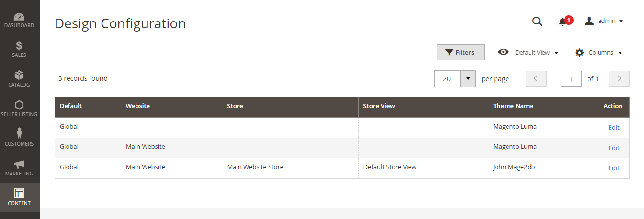Edit the John Mage2db theme row
644x219 pixels.
(614, 168)
